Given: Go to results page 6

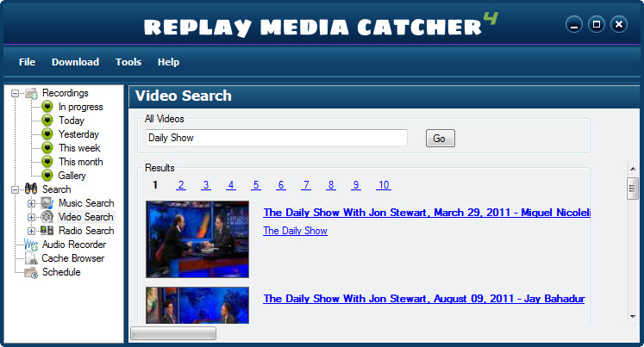Looking at the screenshot, I should pyautogui.click(x=281, y=185).
